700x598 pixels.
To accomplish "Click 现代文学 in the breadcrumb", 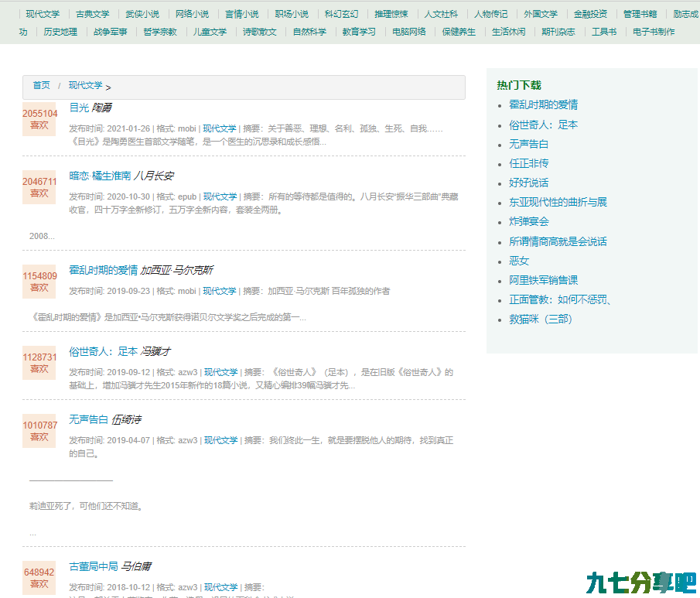I will [x=85, y=85].
